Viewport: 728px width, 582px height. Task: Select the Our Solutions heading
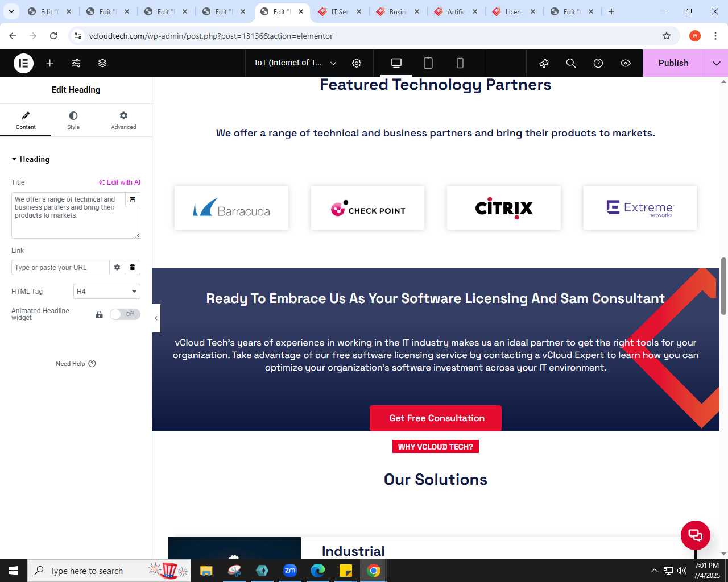click(436, 480)
